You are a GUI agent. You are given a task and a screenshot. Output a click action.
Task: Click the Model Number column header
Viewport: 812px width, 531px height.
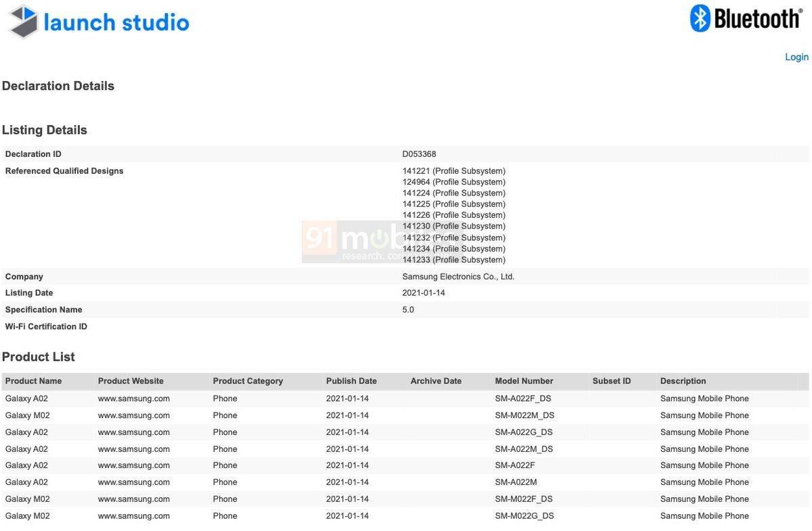(x=524, y=382)
